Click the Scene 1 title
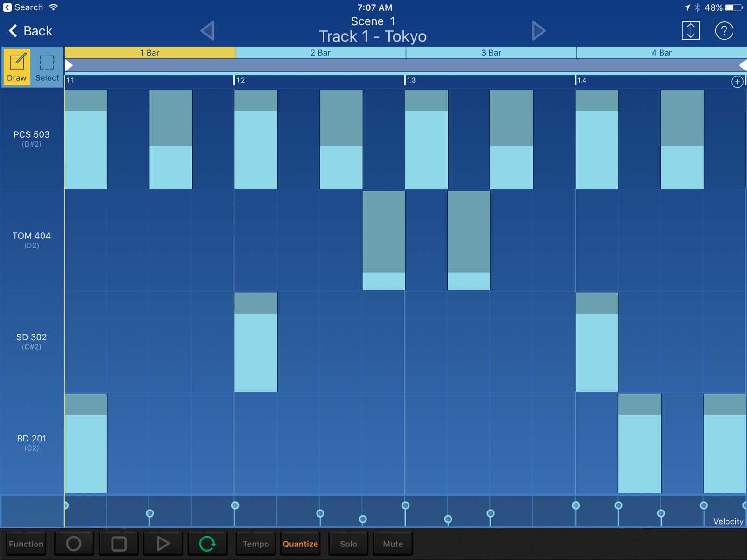The width and height of the screenshot is (747, 560). [x=373, y=21]
